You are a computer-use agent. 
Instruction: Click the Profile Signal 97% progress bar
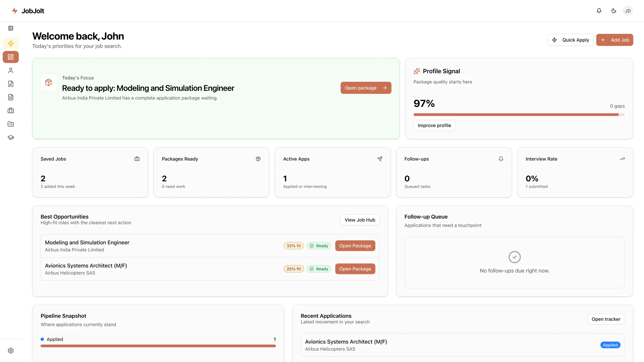point(519,114)
